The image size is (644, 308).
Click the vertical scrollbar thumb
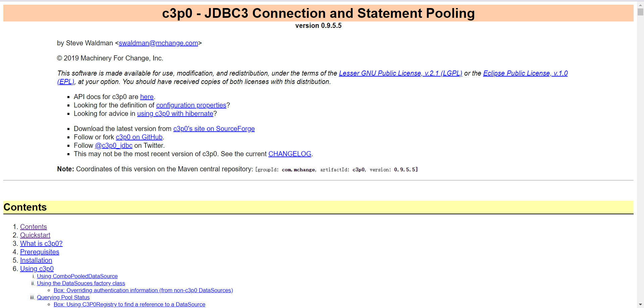[x=640, y=12]
